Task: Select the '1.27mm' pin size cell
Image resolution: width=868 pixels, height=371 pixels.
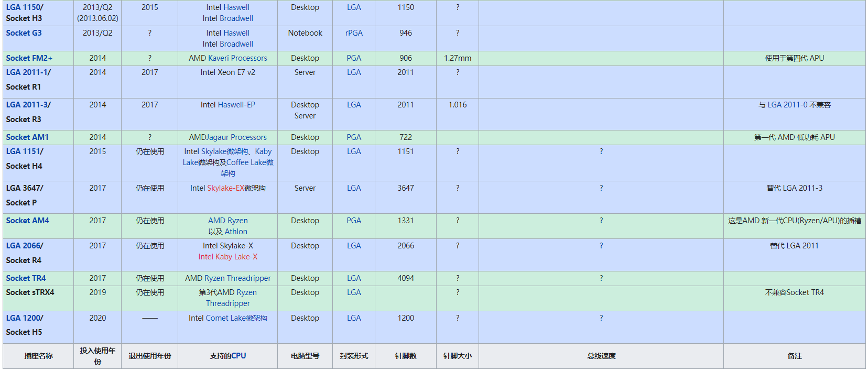Action: tap(458, 58)
